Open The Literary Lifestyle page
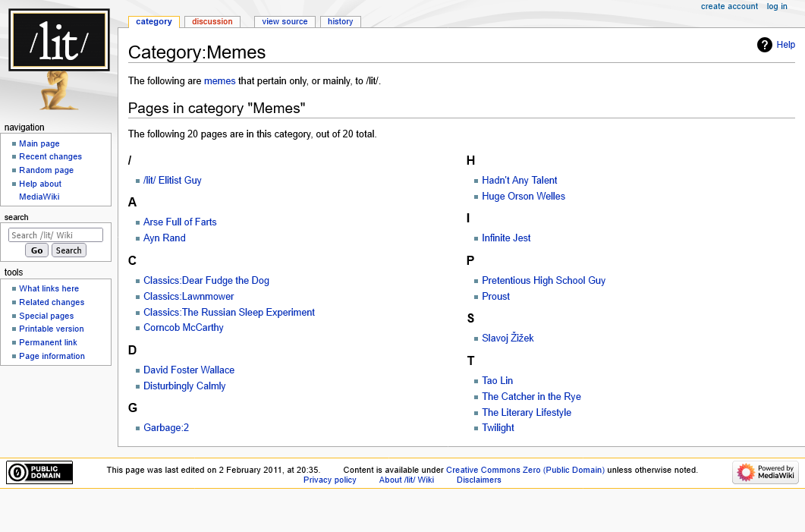Viewport: 805px width, 532px height. [527, 412]
